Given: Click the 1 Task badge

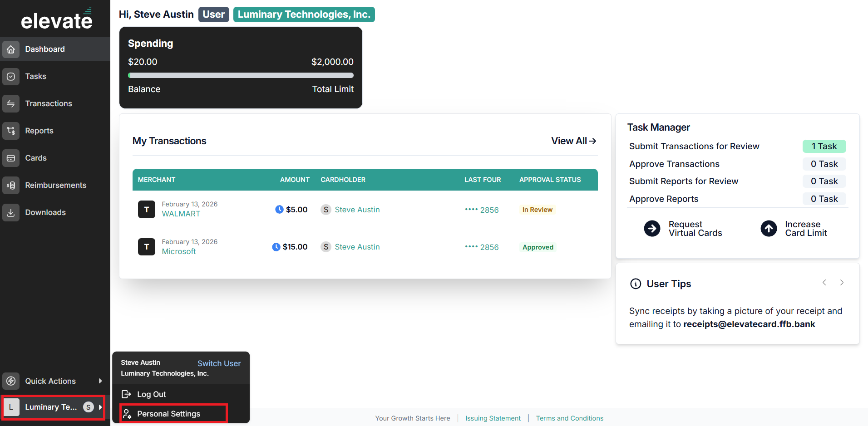Looking at the screenshot, I should [x=824, y=146].
